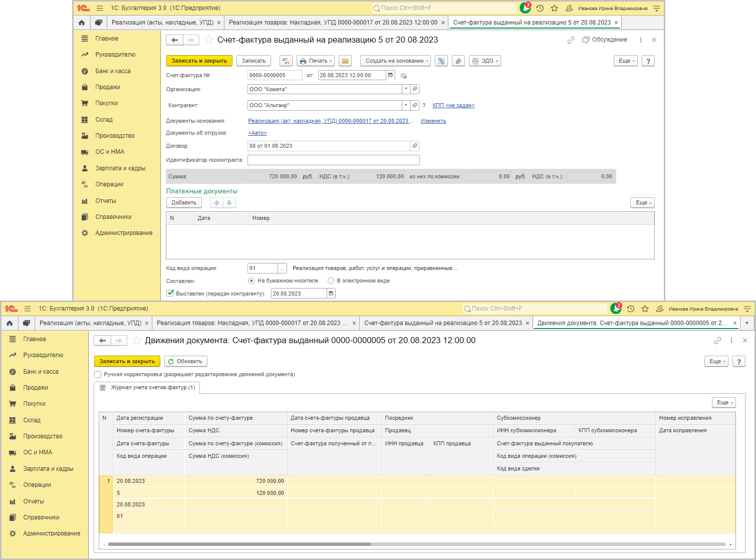Open contractor ООО Альтаир card icon
Screen dimensions: 756x560
pyautogui.click(x=415, y=105)
